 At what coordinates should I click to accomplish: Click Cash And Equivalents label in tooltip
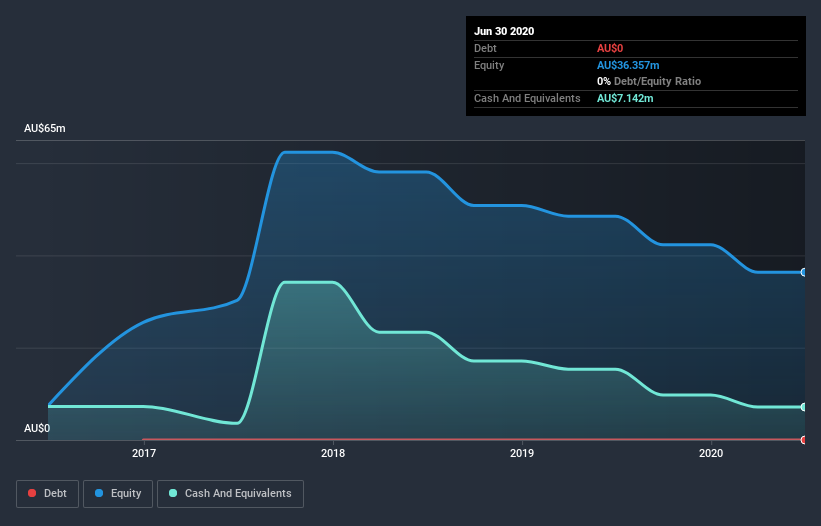point(527,98)
